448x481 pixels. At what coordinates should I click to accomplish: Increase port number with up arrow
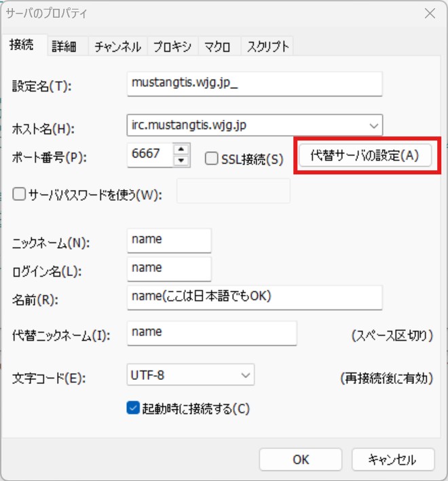point(181,149)
